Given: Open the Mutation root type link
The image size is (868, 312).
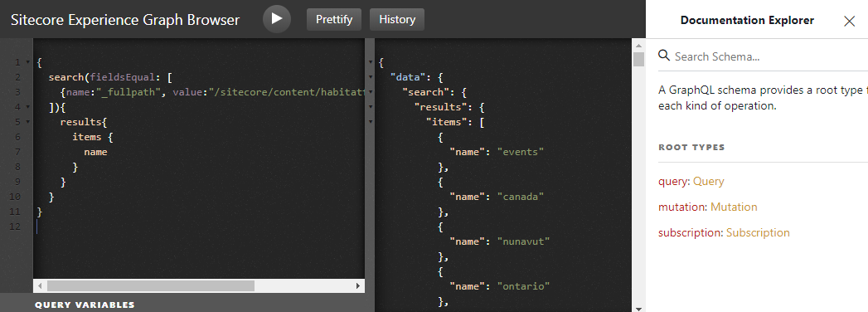Looking at the screenshot, I should pos(734,207).
